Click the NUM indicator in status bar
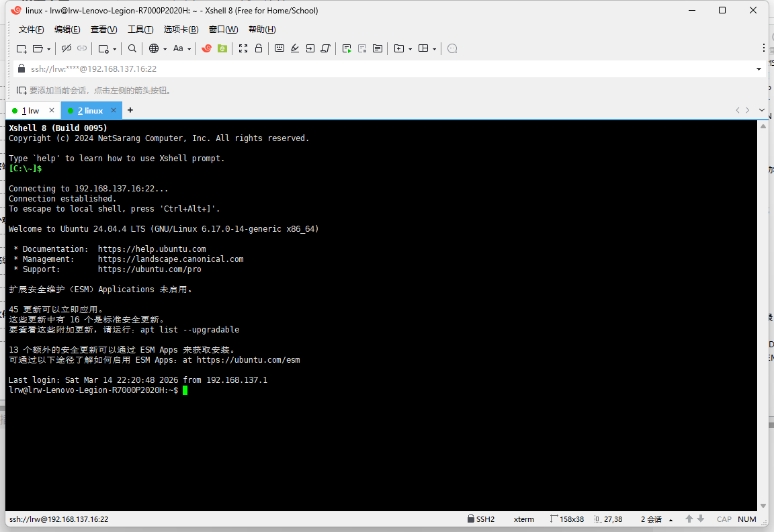This screenshot has width=774, height=532. click(x=747, y=519)
